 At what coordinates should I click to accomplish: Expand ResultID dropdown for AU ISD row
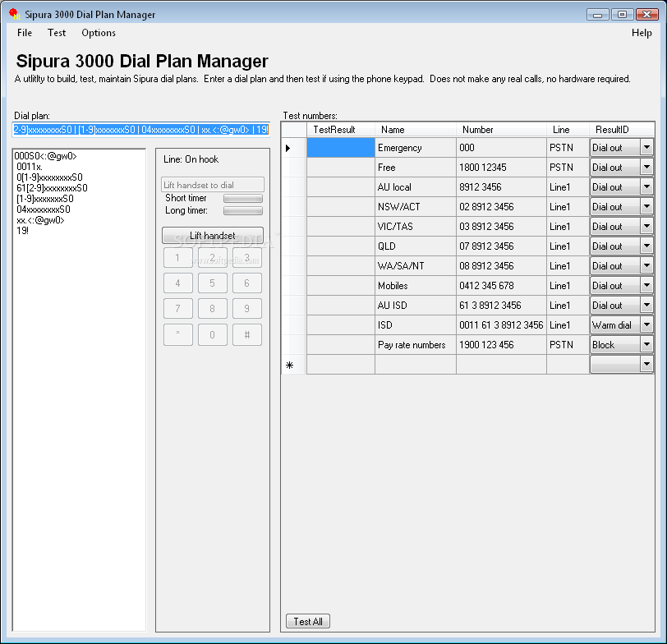[x=646, y=305]
